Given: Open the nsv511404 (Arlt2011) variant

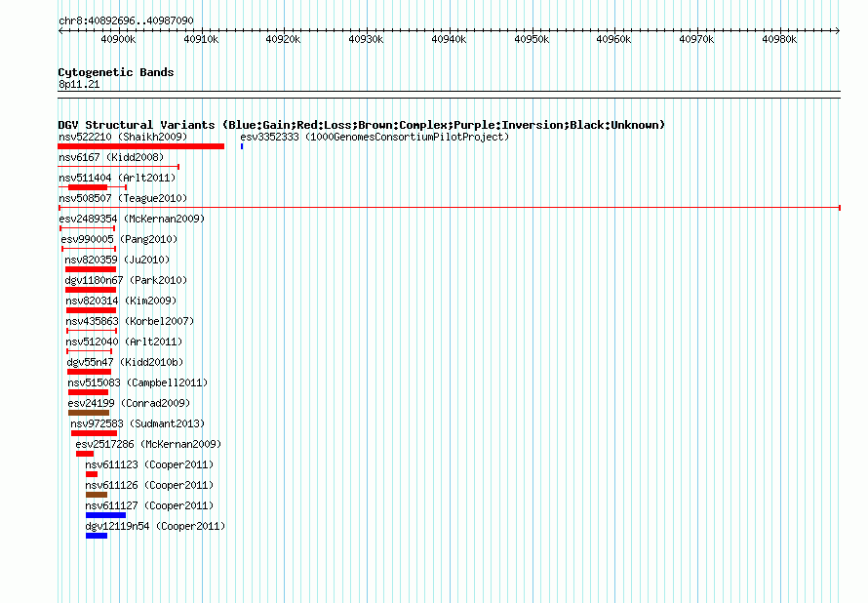Looking at the screenshot, I should tap(117, 178).
